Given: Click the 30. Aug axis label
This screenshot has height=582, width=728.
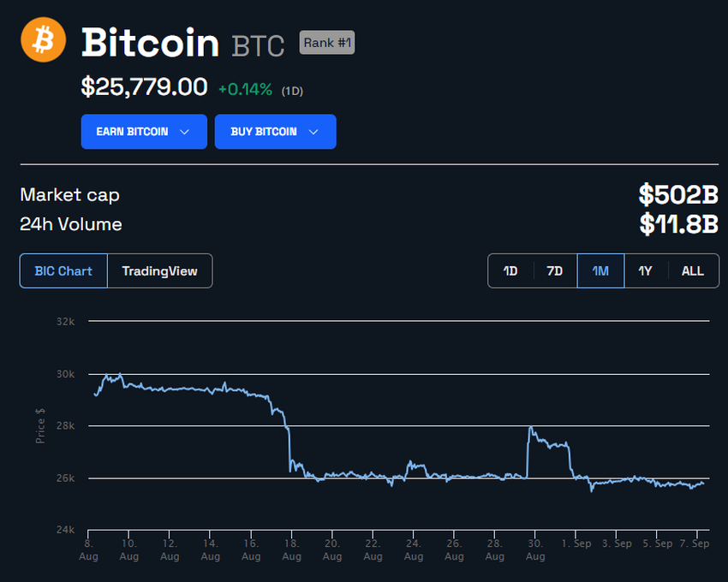Looking at the screenshot, I should click(534, 549).
